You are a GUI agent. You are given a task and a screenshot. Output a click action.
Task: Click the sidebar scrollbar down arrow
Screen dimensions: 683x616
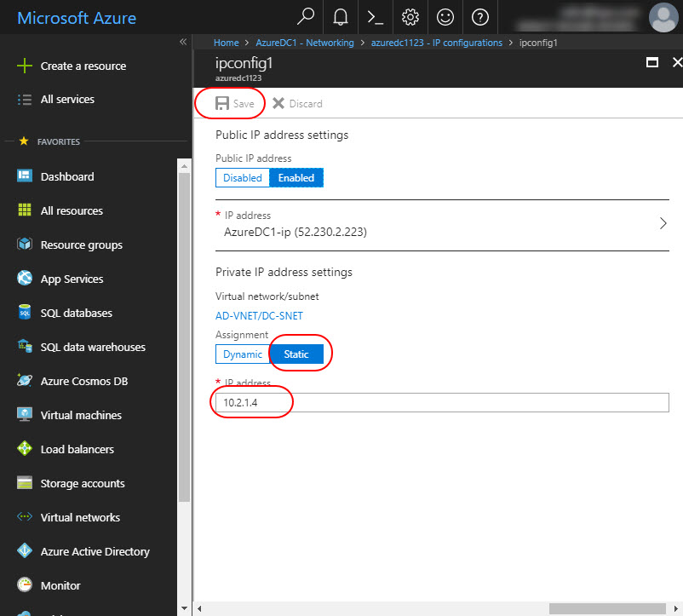pyautogui.click(x=184, y=608)
